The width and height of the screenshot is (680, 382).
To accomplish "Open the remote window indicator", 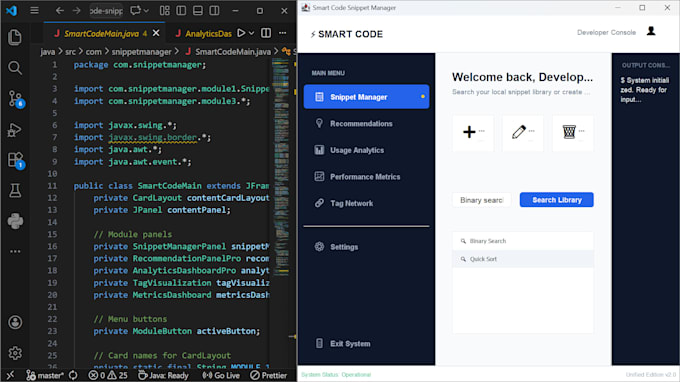I will click(x=10, y=375).
